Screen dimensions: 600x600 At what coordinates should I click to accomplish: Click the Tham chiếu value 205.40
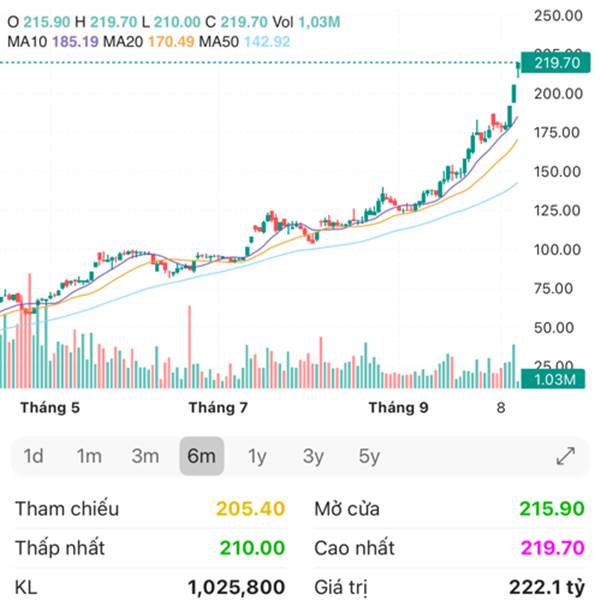(253, 509)
